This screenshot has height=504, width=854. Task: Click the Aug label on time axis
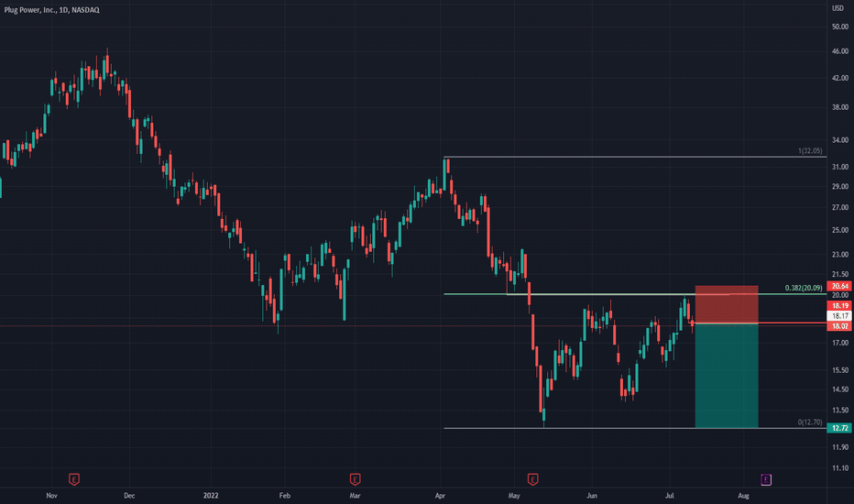pyautogui.click(x=743, y=495)
